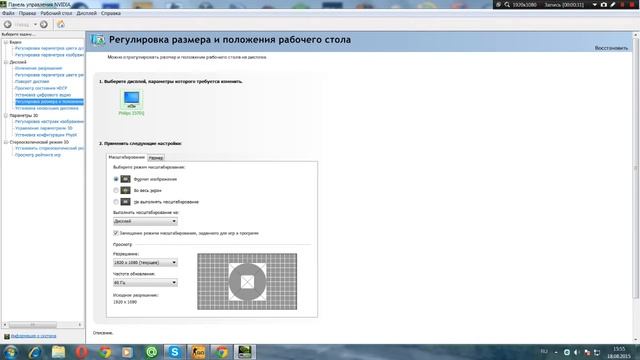Open the 1920 x 1080 resolution dropdown

coord(145,262)
